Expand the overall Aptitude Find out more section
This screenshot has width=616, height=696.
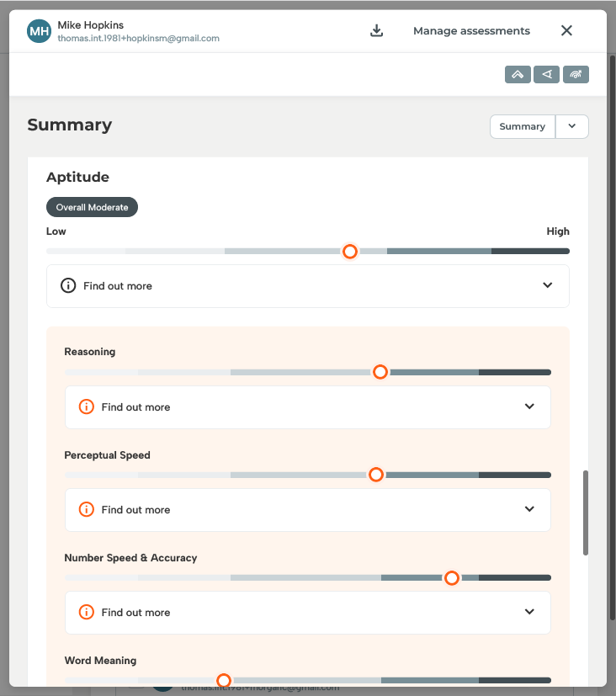pos(548,286)
